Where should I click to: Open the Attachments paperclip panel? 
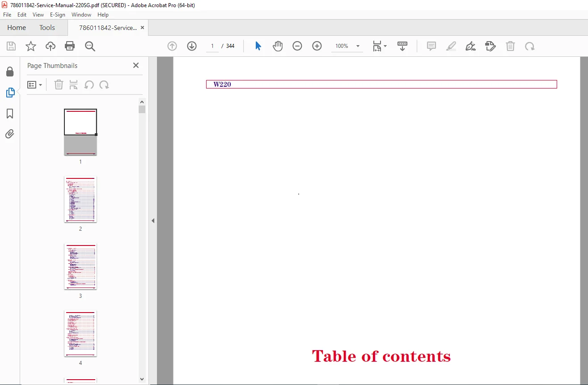click(10, 134)
